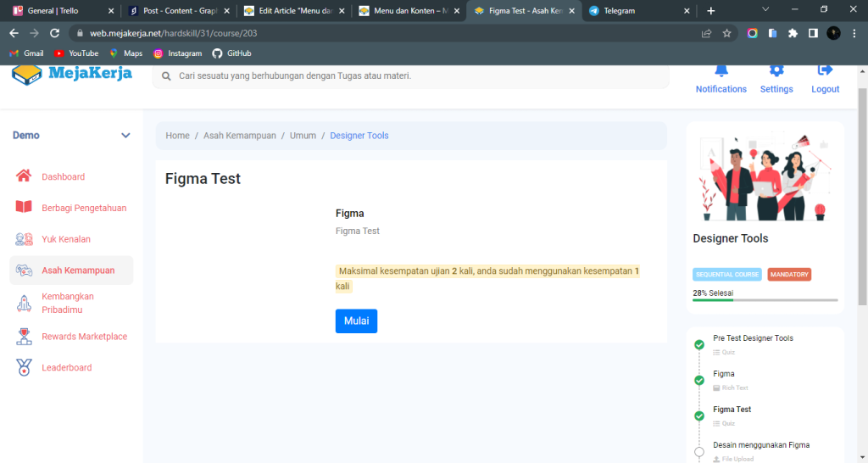Click the Rewards Marketplace trophy icon
This screenshot has width=868, height=463.
point(24,336)
